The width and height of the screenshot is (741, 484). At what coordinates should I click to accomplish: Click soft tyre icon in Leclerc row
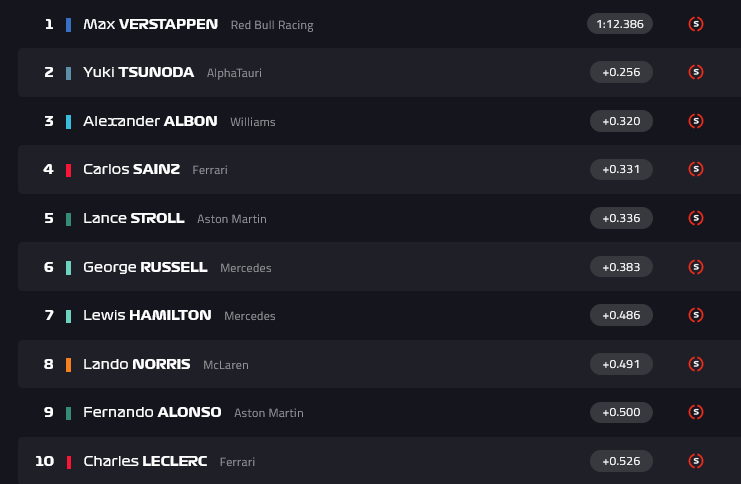(x=696, y=461)
